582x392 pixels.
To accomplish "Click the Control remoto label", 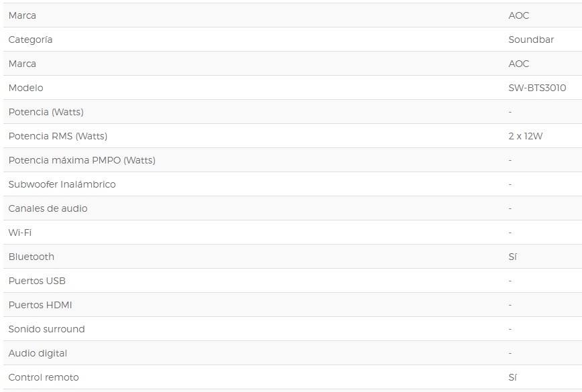I will click(x=44, y=377).
